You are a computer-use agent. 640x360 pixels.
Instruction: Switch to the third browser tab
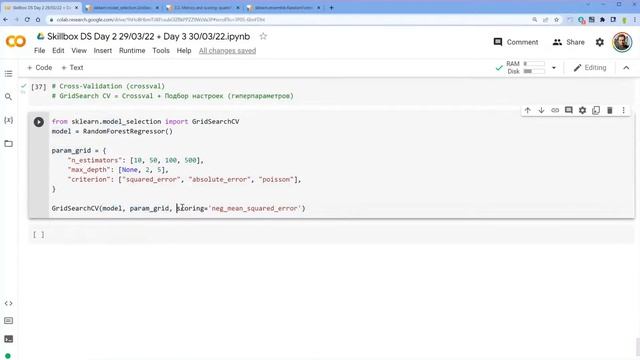(203, 8)
